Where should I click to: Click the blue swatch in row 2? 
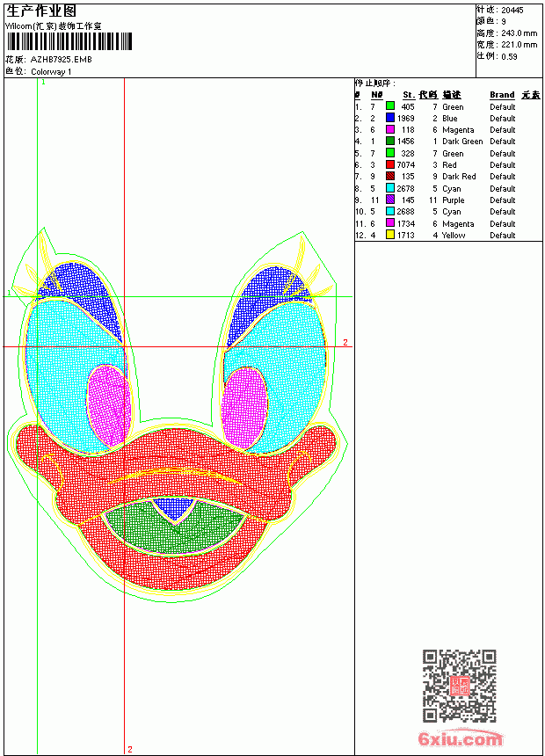[390, 118]
